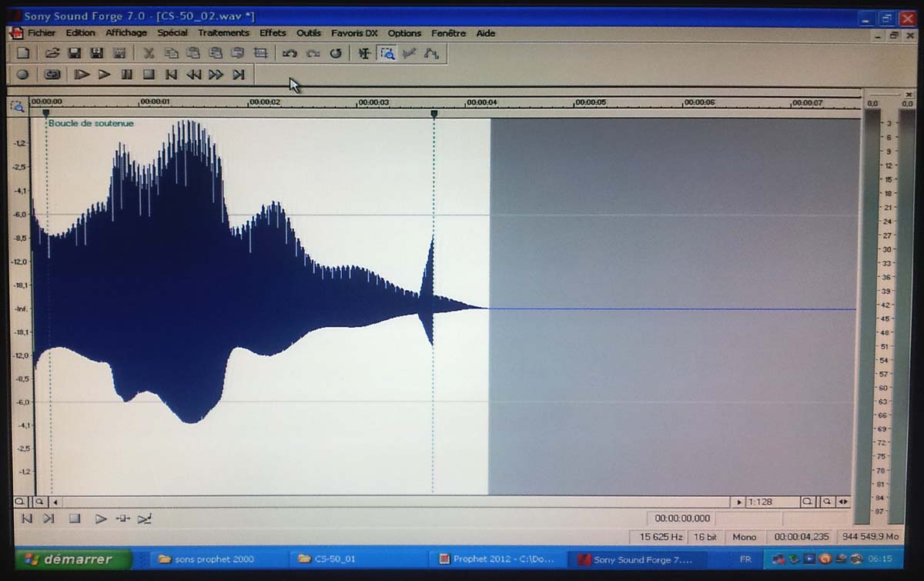
Task: Select the Magnify tool in the toolbar
Action: pos(387,53)
